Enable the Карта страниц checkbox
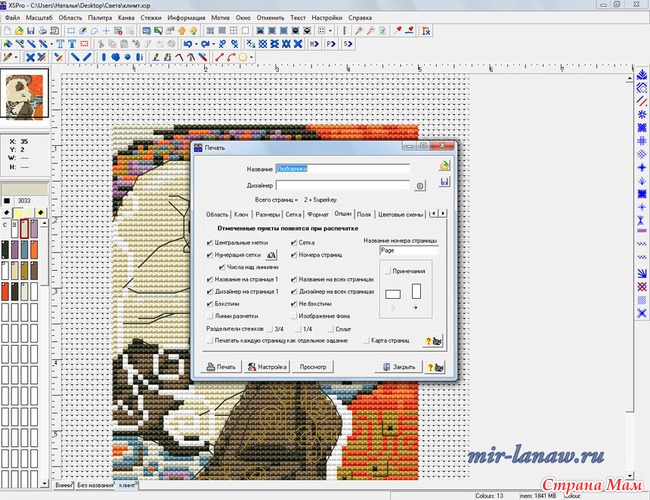 click(x=366, y=340)
